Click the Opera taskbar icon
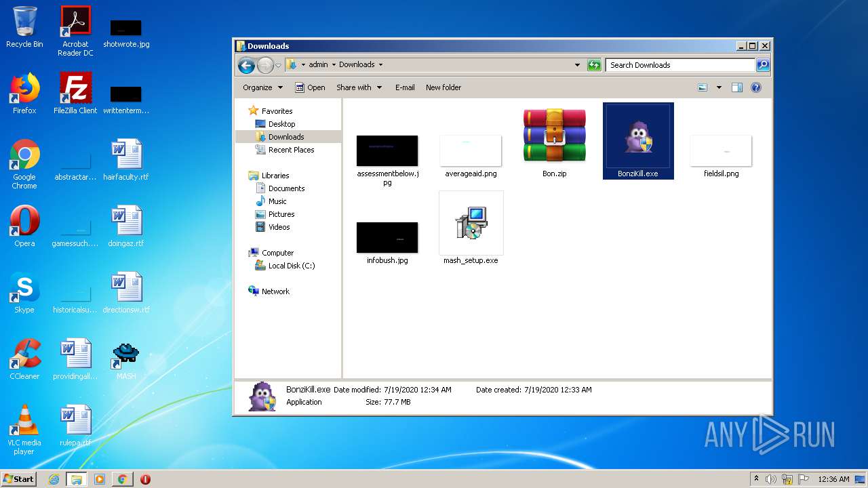Image resolution: width=868 pixels, height=488 pixels. point(145,479)
